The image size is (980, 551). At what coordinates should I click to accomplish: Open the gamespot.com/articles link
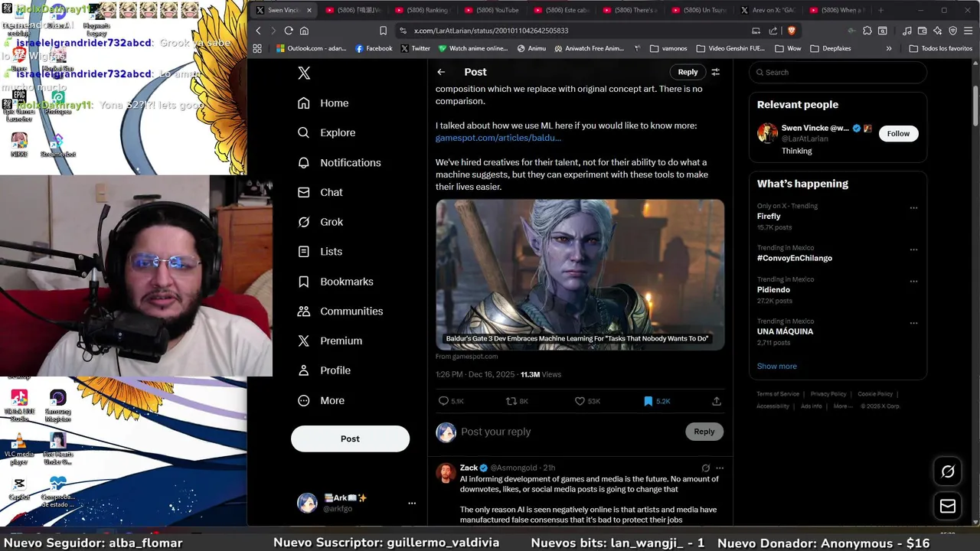tap(498, 138)
